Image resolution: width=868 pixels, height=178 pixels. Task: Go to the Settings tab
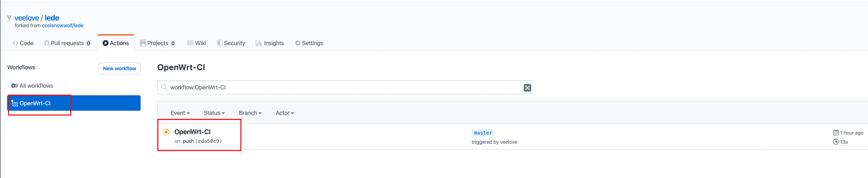[x=309, y=43]
